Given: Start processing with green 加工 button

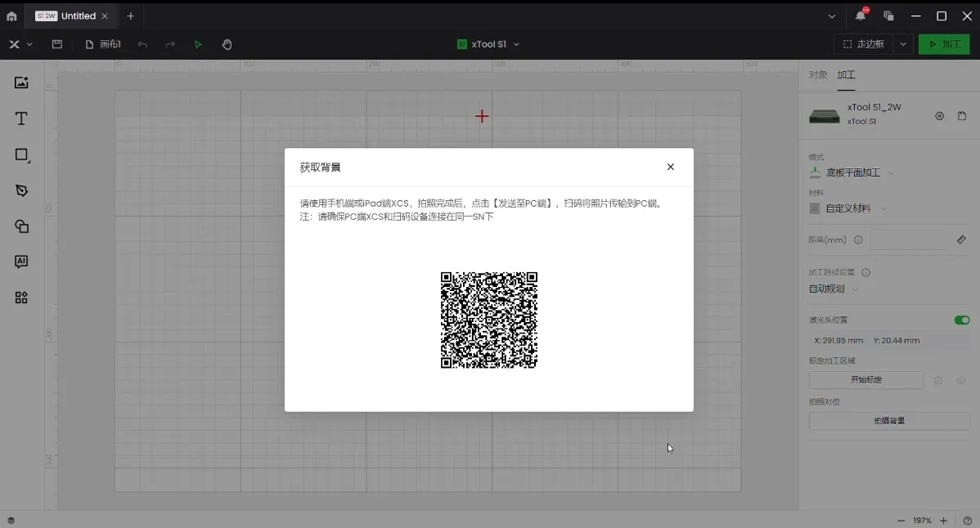Looking at the screenshot, I should tap(944, 44).
